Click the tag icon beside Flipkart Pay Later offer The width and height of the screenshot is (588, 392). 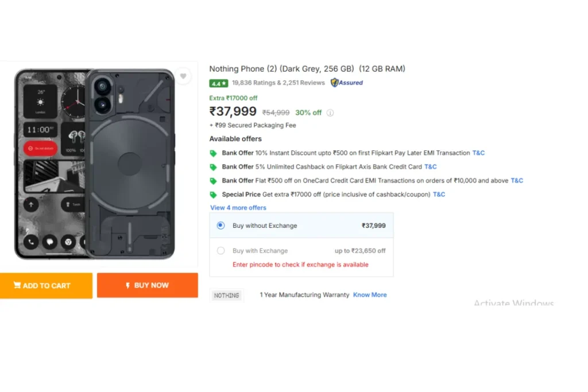pyautogui.click(x=214, y=153)
